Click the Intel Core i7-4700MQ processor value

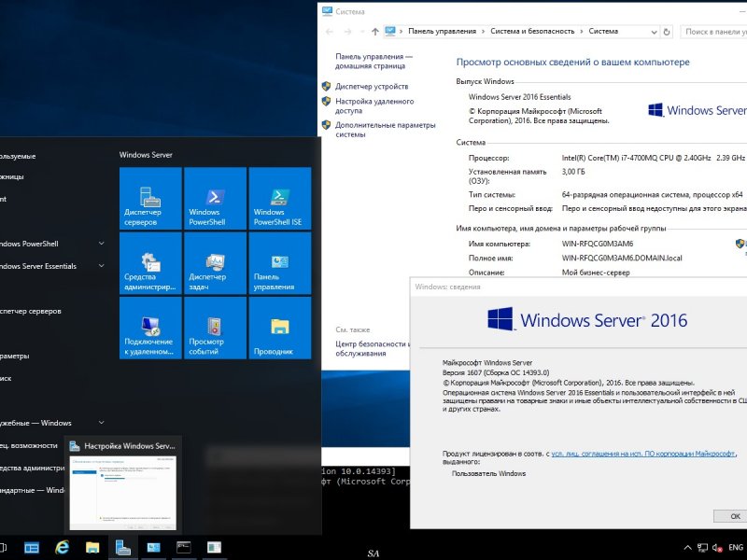tap(653, 158)
